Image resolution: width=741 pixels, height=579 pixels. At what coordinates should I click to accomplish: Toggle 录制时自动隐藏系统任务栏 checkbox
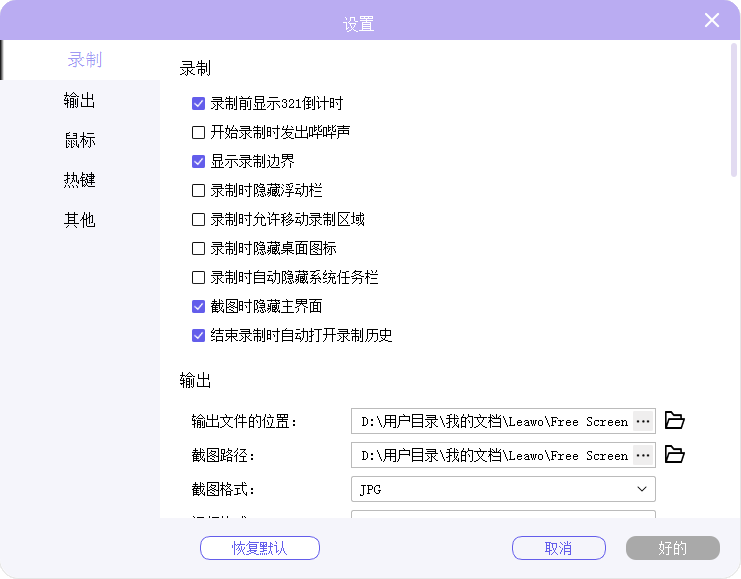(198, 277)
